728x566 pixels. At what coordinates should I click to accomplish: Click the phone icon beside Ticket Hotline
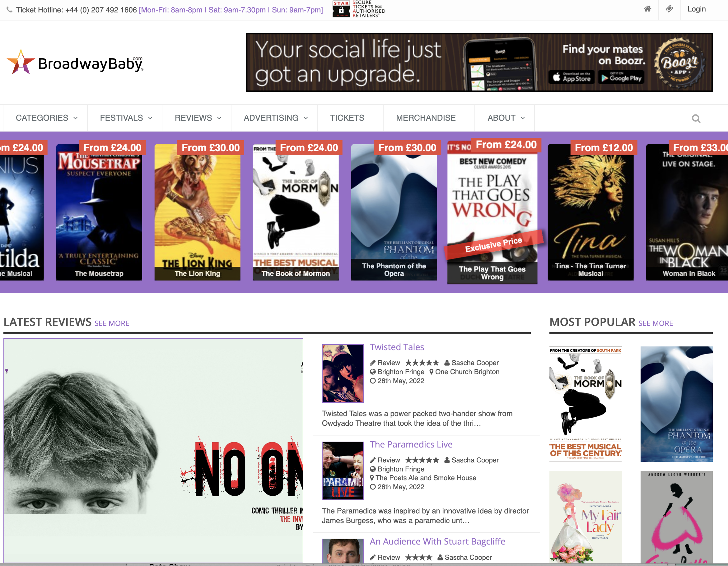click(x=10, y=10)
